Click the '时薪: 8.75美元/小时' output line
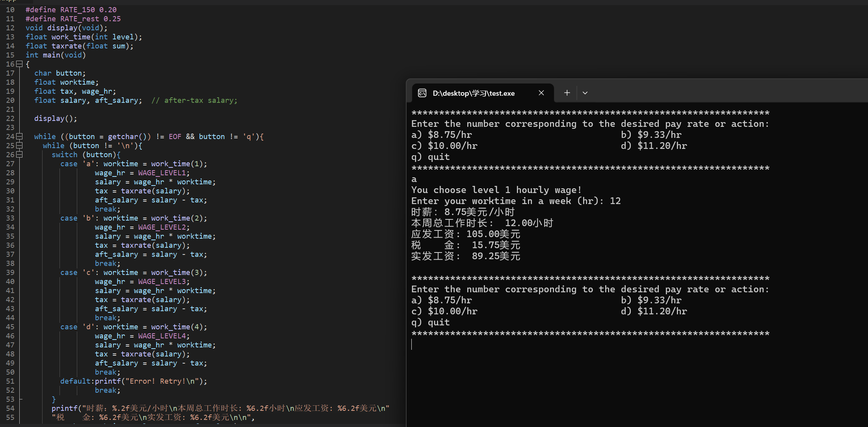Screen dimensions: 868x427 pos(463,212)
